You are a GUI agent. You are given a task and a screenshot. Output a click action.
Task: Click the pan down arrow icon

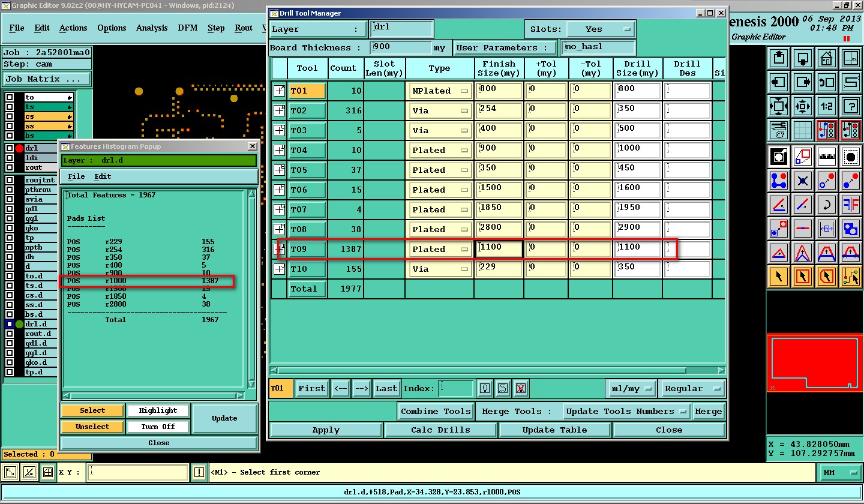[x=803, y=58]
